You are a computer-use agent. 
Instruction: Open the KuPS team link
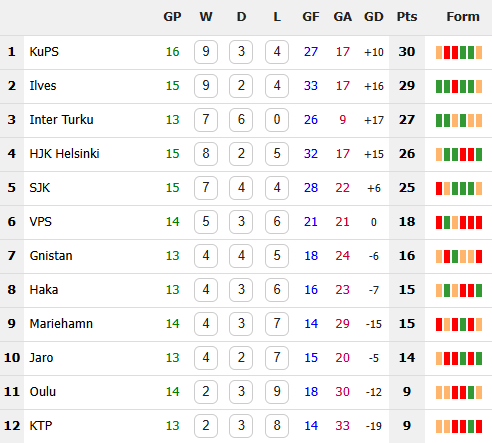(44, 52)
